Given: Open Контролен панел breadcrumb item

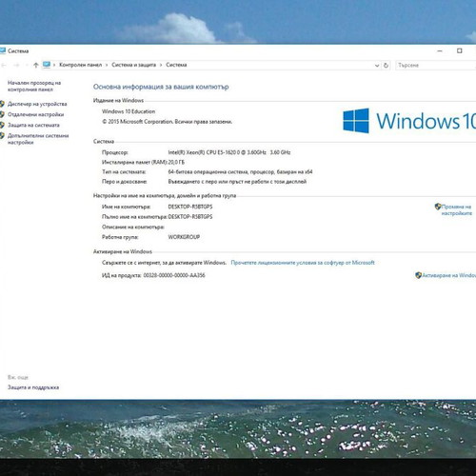Looking at the screenshot, I should click(x=81, y=65).
